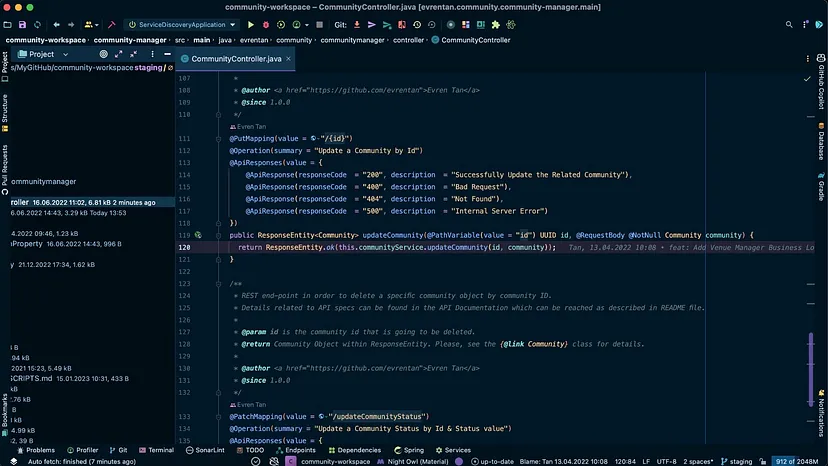828x466 pixels.
Task: Open Problems tool window tab
Action: coord(36,450)
